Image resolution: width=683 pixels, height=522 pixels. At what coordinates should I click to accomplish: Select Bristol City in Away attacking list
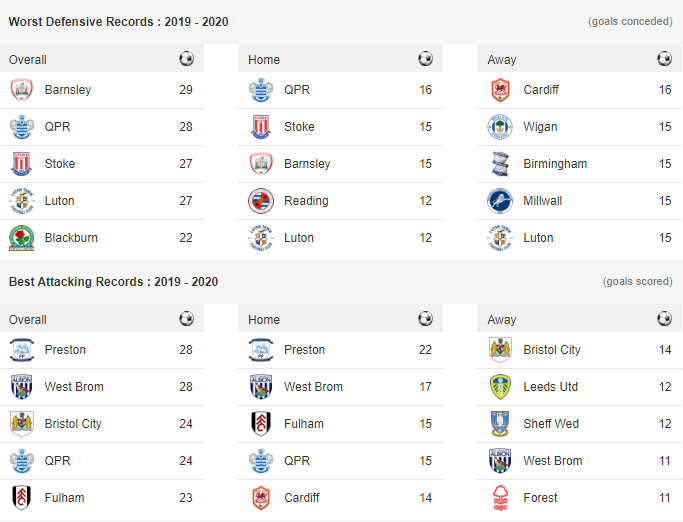551,350
